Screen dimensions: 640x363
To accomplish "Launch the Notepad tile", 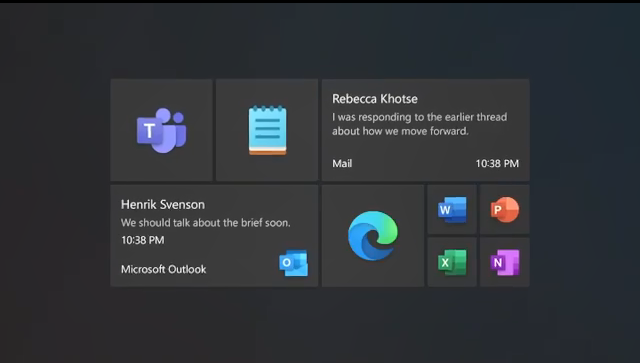I will (267, 130).
